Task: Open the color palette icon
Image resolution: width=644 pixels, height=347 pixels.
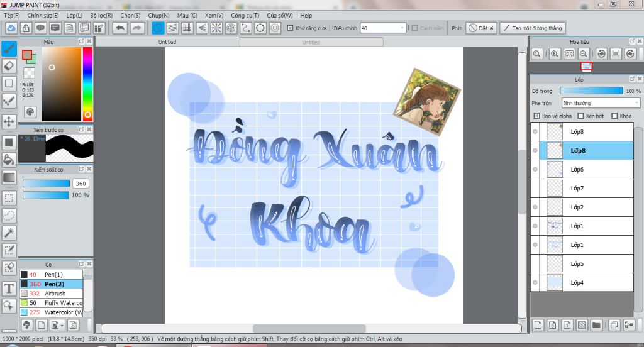Action: point(30,112)
